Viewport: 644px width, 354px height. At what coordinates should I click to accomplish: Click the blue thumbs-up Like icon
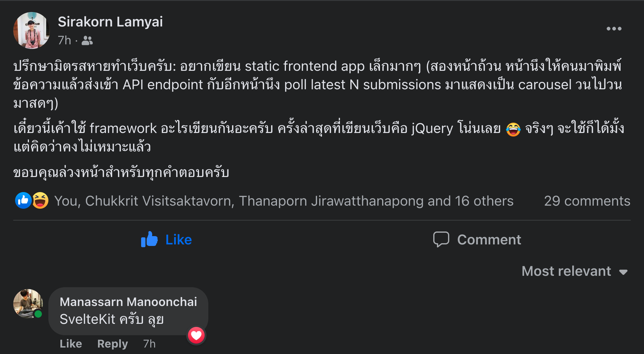(x=149, y=239)
